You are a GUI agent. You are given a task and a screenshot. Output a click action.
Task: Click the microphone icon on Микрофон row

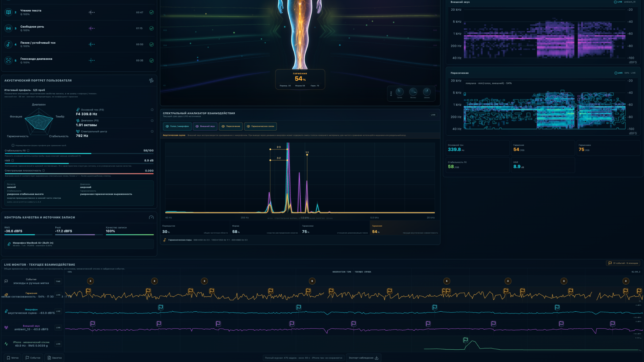tap(6, 311)
